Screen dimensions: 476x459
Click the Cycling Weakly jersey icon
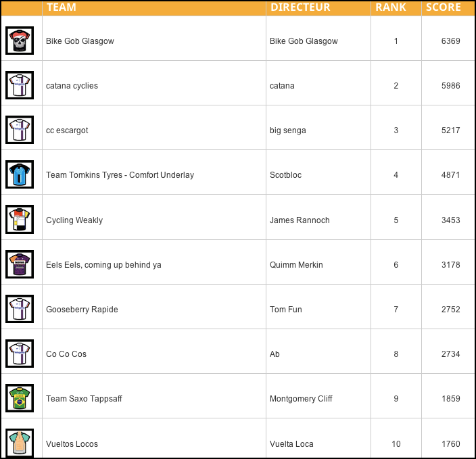tap(20, 220)
